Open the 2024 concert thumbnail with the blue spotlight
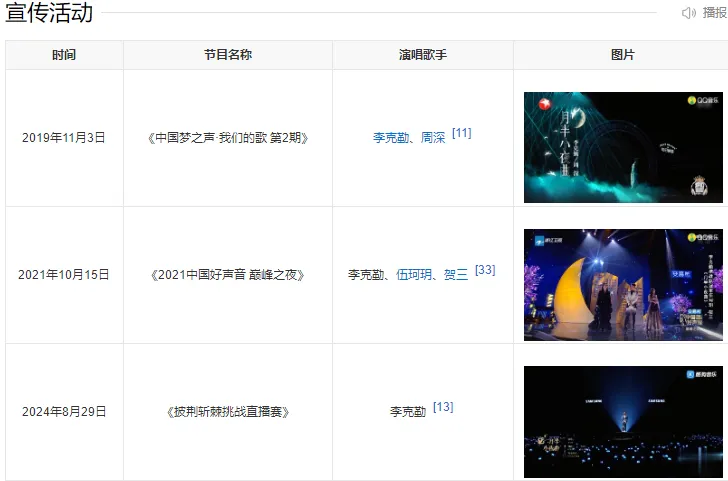 coord(623,422)
